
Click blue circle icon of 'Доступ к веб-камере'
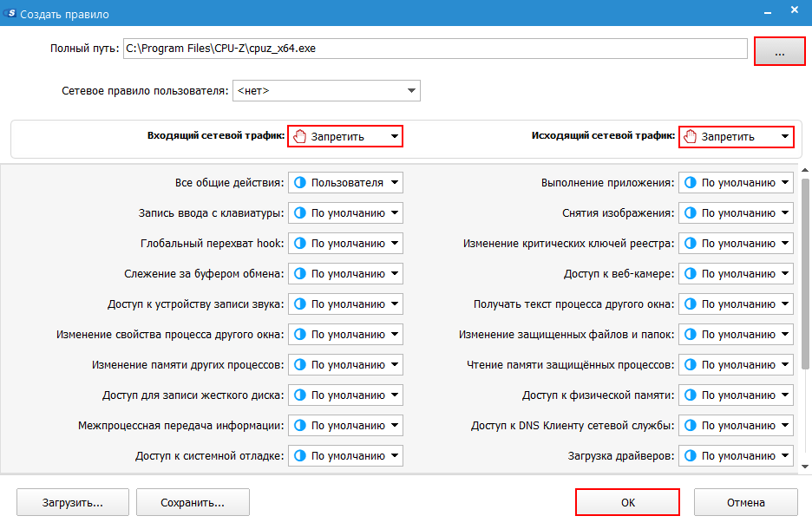tap(691, 274)
